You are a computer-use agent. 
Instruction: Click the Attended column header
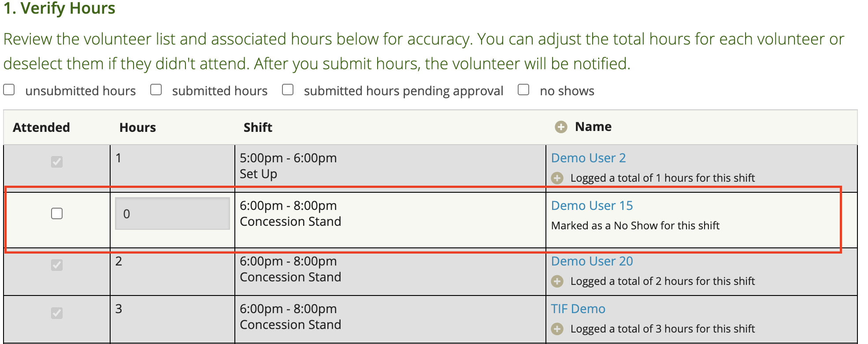coord(41,127)
